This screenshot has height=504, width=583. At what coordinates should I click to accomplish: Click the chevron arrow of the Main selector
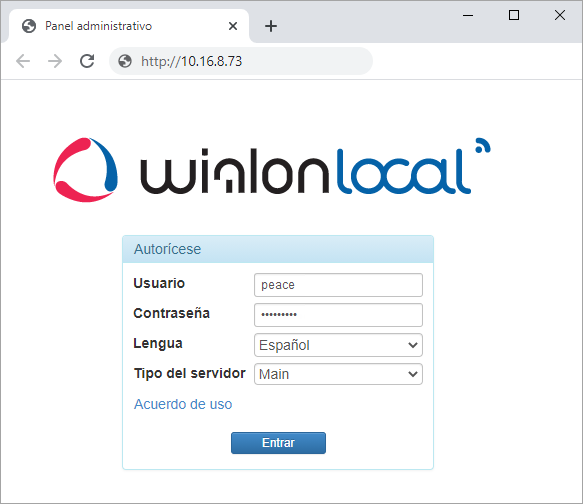pos(413,374)
